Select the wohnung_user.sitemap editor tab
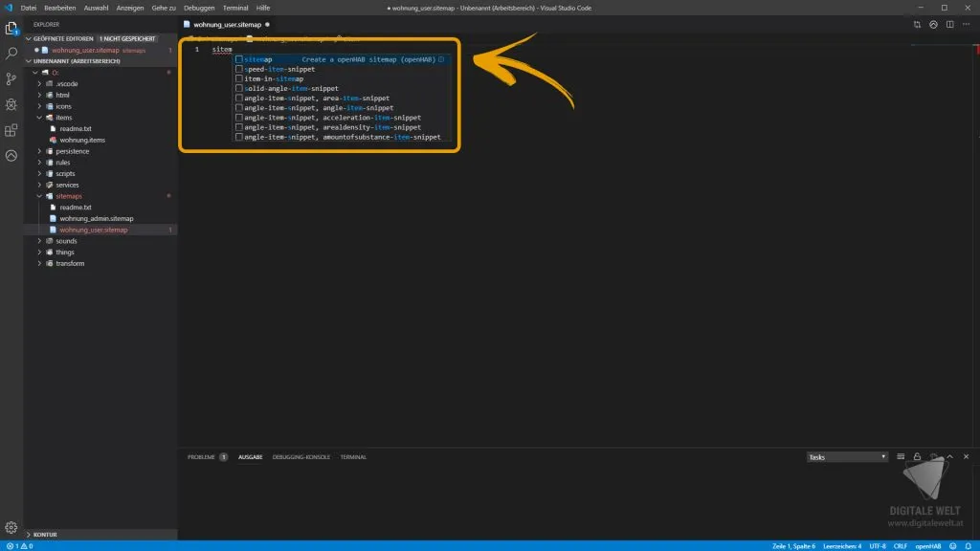Screen dimensions: 980x551 (228, 24)
